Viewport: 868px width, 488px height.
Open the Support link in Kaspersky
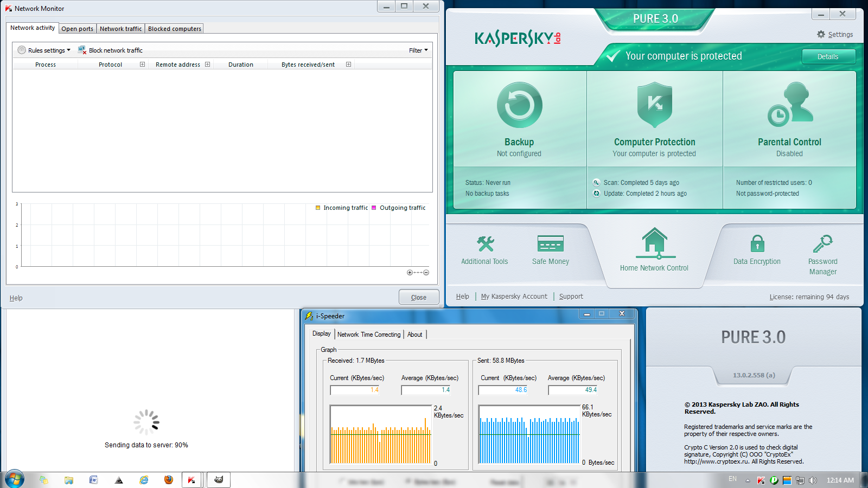571,297
